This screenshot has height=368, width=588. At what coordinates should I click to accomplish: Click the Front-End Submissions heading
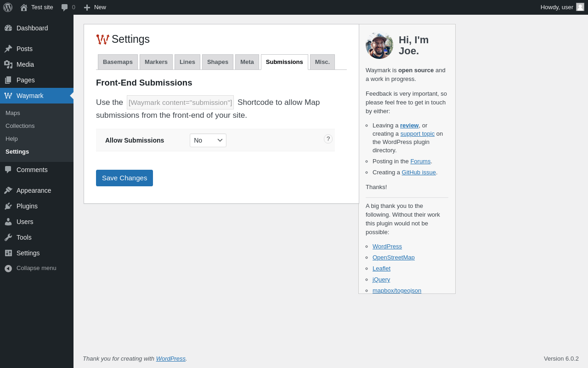(x=144, y=83)
